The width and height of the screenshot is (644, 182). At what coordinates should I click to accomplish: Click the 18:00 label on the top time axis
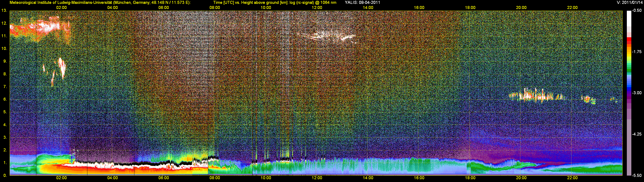470,8
